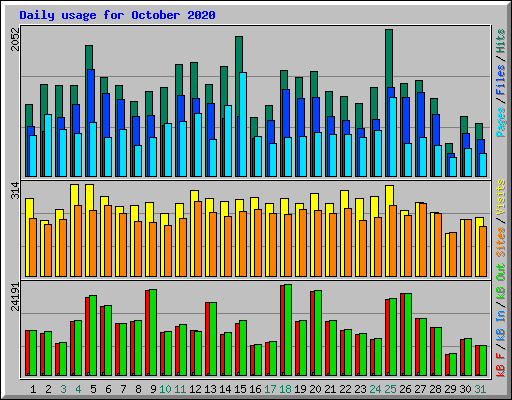The image size is (512, 400).
Task: Click the "24191" kilobytes axis value
Action: [15, 296]
